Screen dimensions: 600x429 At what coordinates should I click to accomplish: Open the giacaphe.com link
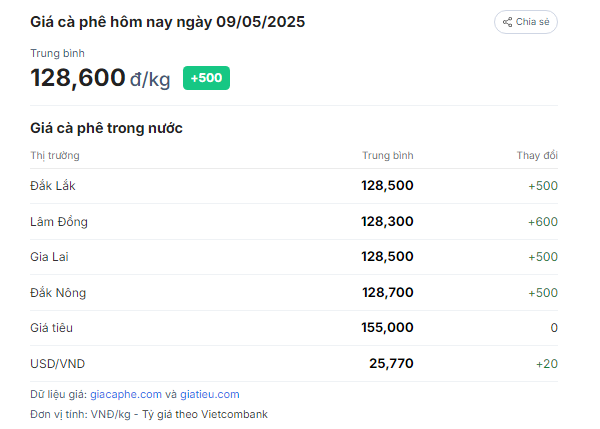coord(126,394)
